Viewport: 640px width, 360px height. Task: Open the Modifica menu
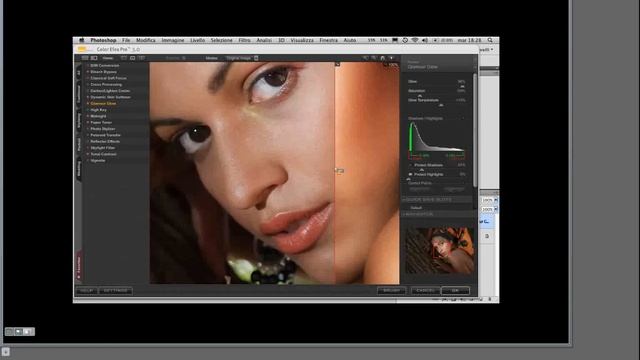click(146, 40)
